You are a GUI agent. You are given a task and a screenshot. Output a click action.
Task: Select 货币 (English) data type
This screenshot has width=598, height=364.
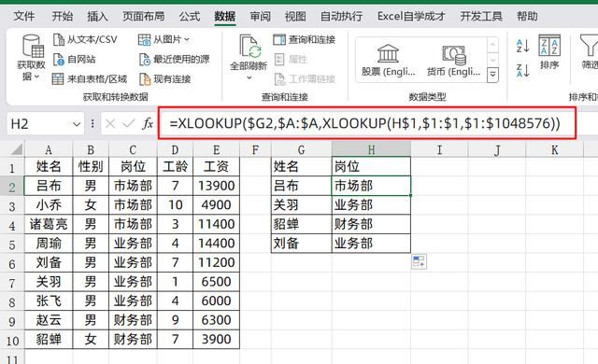tap(453, 60)
